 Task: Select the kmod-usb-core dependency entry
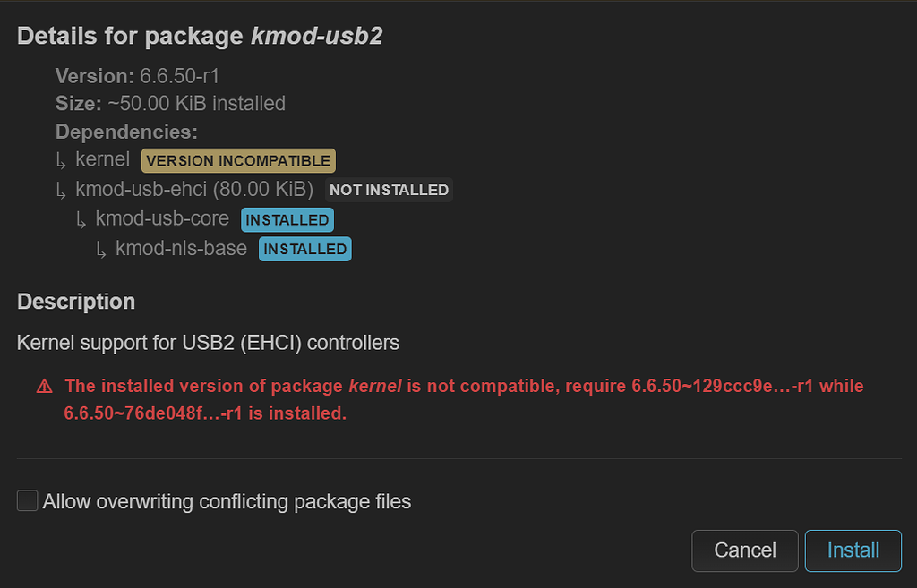click(x=162, y=219)
